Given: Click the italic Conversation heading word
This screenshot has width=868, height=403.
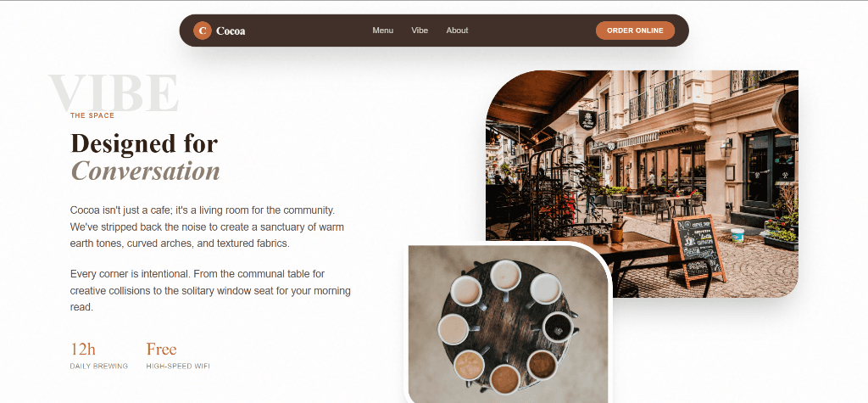Looking at the screenshot, I should (x=145, y=171).
